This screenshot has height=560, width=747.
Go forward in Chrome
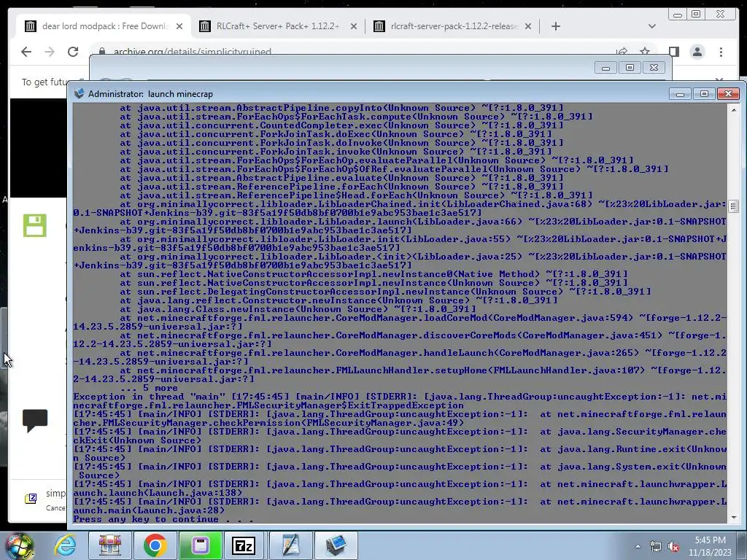coord(50,52)
